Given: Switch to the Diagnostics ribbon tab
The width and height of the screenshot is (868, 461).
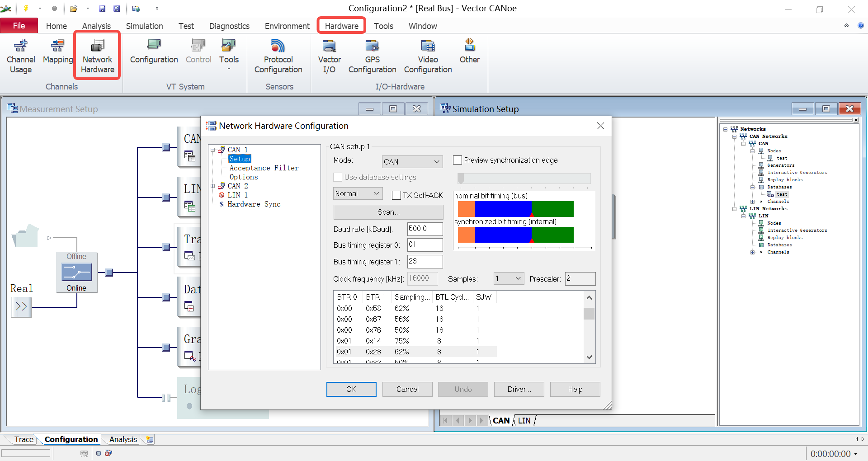Looking at the screenshot, I should 229,26.
